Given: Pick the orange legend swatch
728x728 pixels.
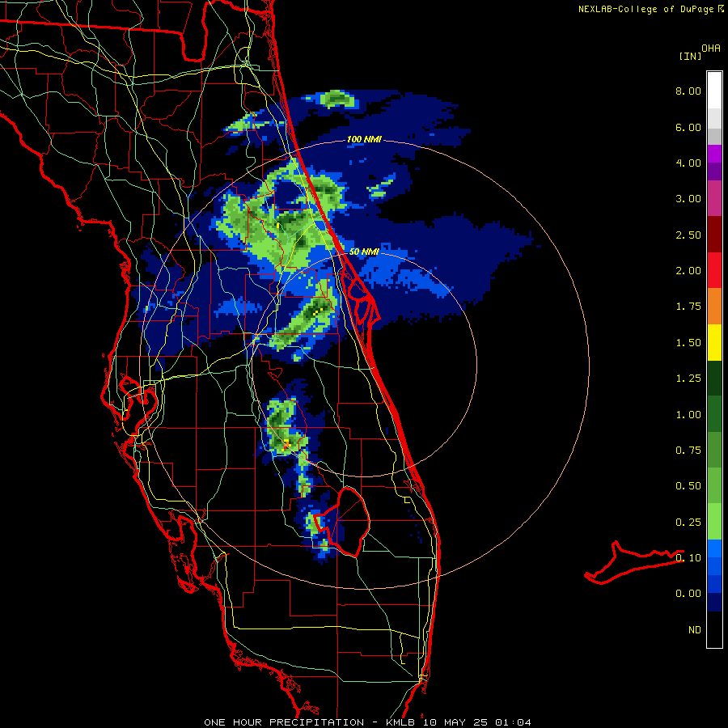Looking at the screenshot, I should point(714,307).
